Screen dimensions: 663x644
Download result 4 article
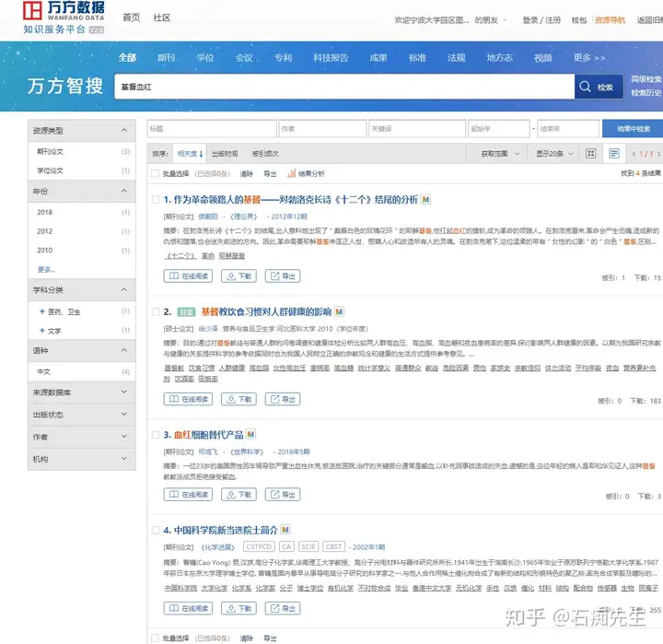click(x=238, y=608)
